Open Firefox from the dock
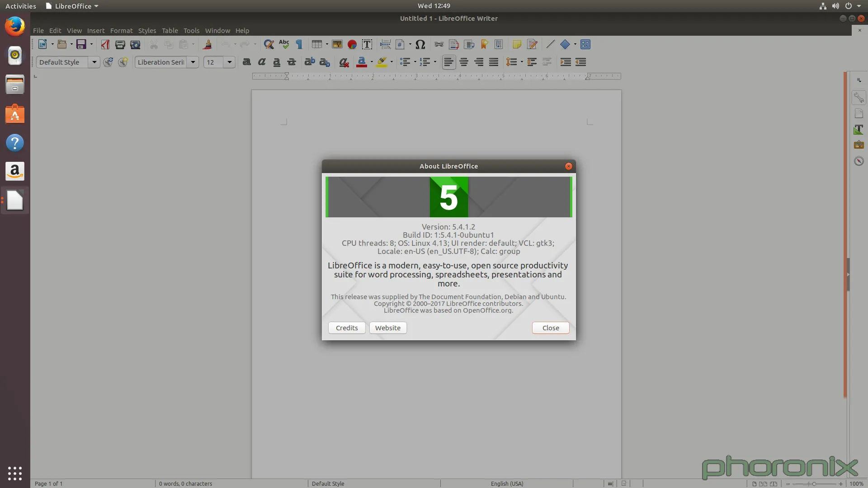The image size is (868, 488). pyautogui.click(x=15, y=26)
